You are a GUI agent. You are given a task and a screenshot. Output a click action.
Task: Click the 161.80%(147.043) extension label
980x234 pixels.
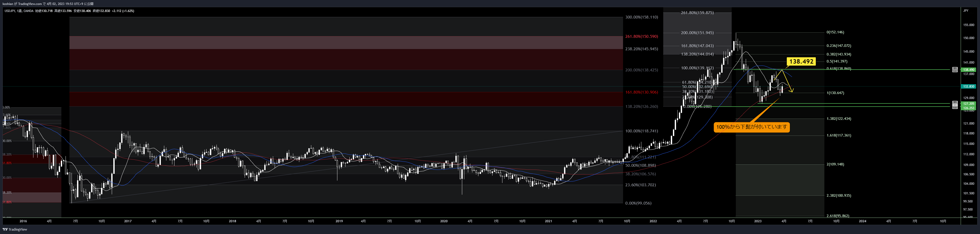[697, 46]
